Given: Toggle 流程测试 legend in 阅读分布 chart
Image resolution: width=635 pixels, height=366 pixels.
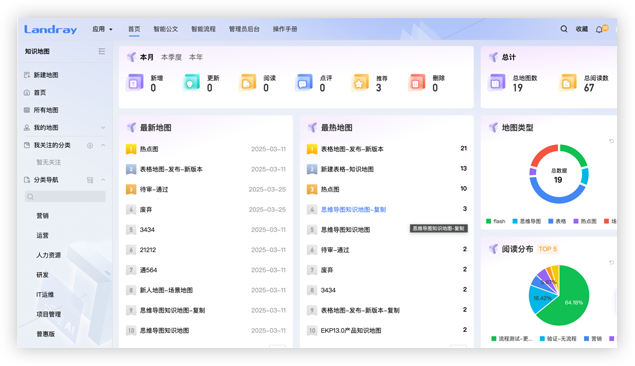Looking at the screenshot, I should 512,338.
